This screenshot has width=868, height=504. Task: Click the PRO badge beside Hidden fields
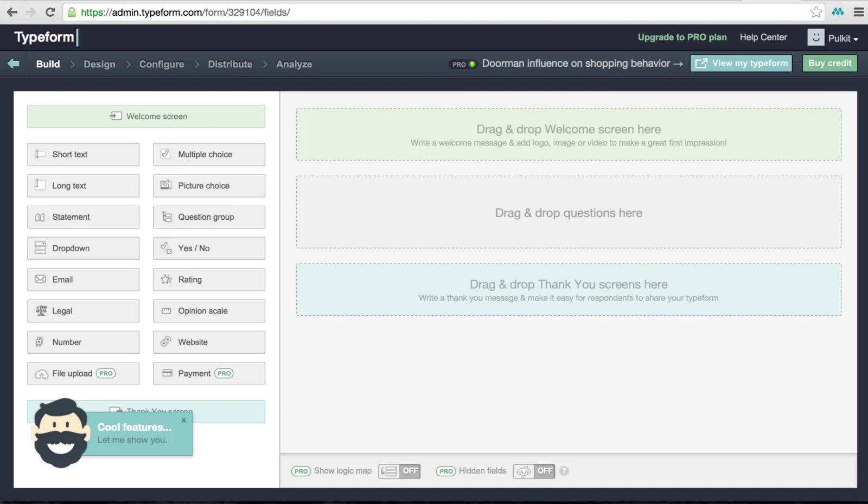click(x=446, y=471)
